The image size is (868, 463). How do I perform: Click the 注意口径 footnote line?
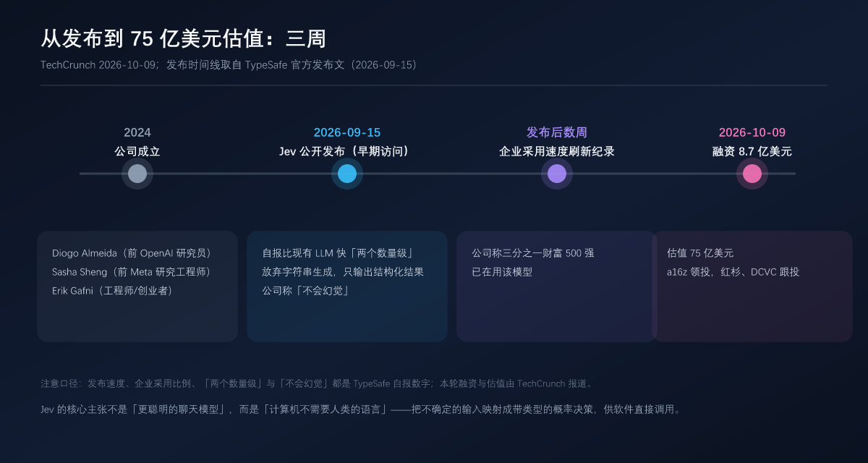click(x=318, y=383)
